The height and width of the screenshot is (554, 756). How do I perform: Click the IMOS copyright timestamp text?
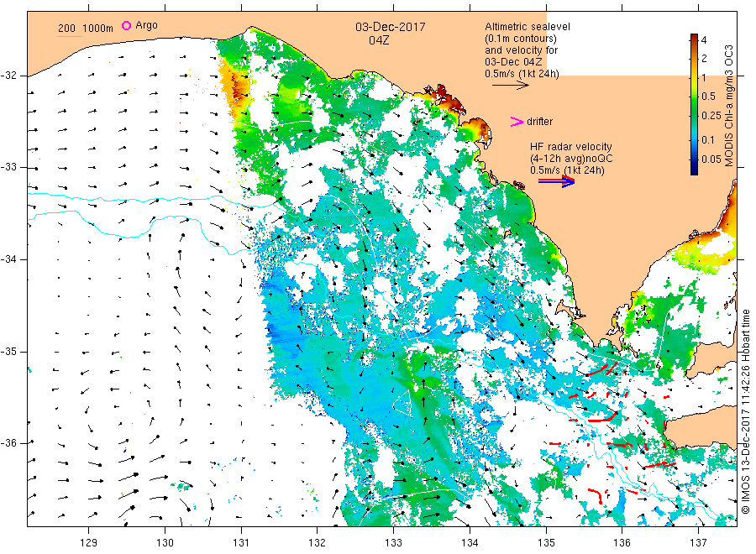point(745,412)
